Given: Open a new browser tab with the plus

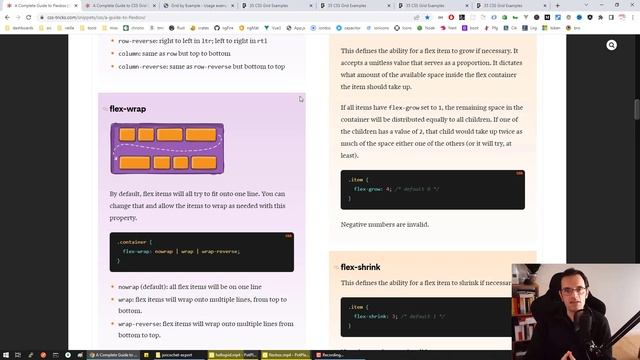Looking at the screenshot, I should click(x=558, y=6).
